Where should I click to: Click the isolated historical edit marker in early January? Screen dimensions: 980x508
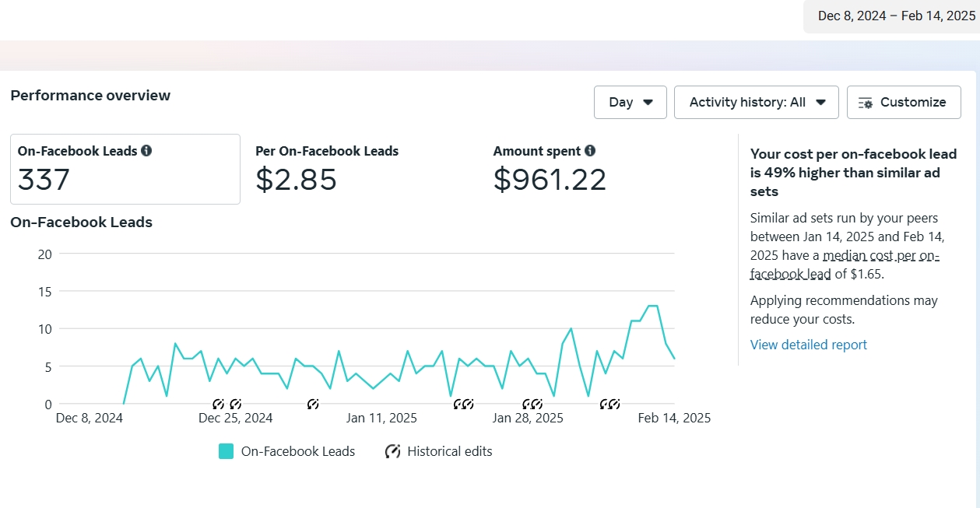pyautogui.click(x=313, y=404)
